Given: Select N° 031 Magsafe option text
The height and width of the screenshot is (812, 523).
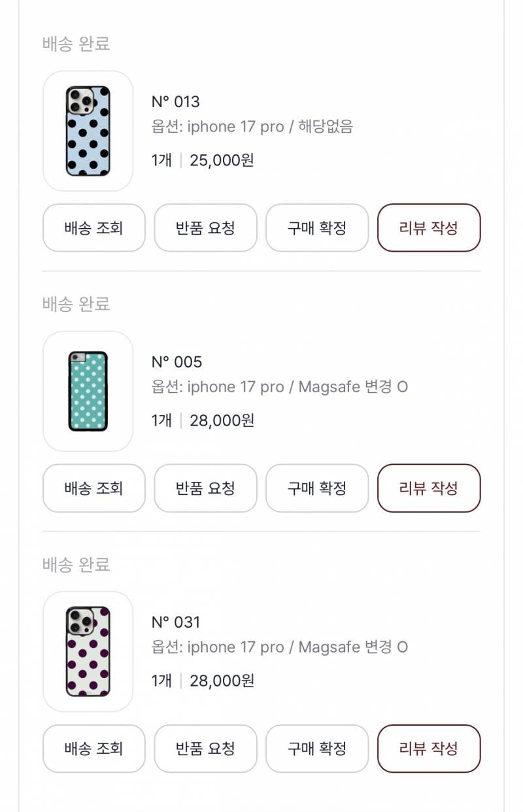Looking at the screenshot, I should [x=280, y=647].
